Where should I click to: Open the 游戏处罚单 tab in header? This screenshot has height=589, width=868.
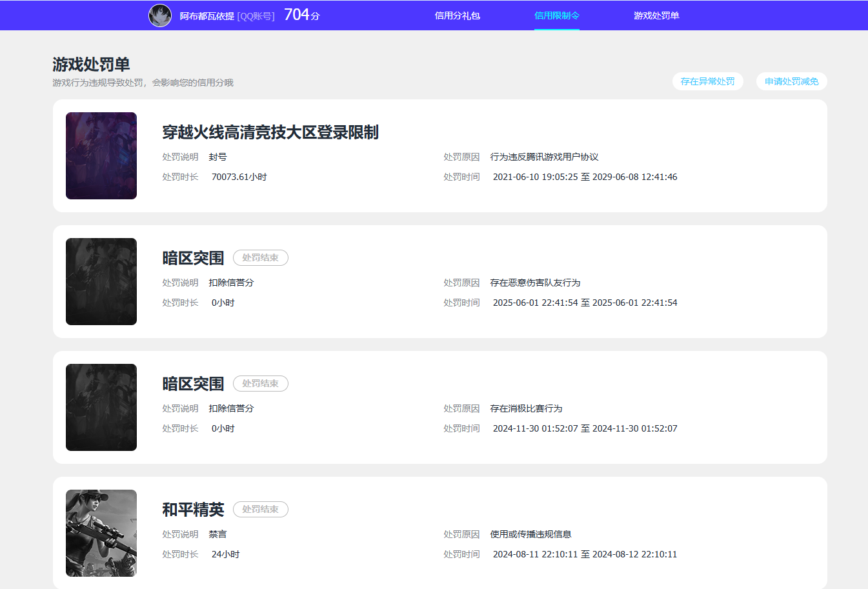(x=656, y=15)
